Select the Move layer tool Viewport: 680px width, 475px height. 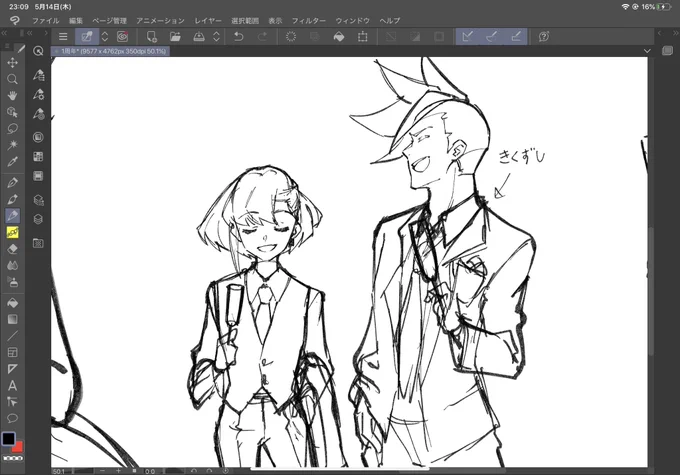[13, 63]
